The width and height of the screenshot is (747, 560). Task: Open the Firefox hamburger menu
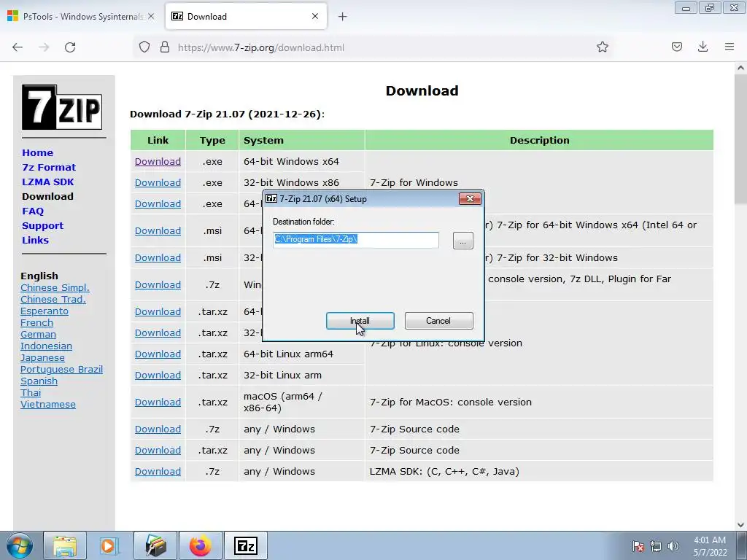coord(729,47)
